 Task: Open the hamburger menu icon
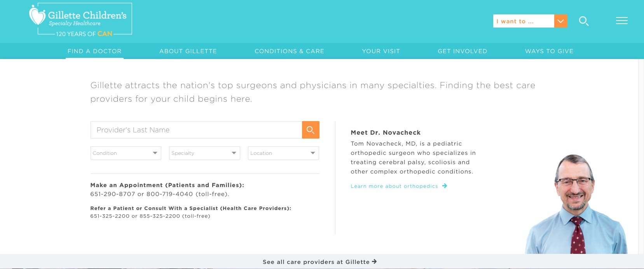click(621, 21)
